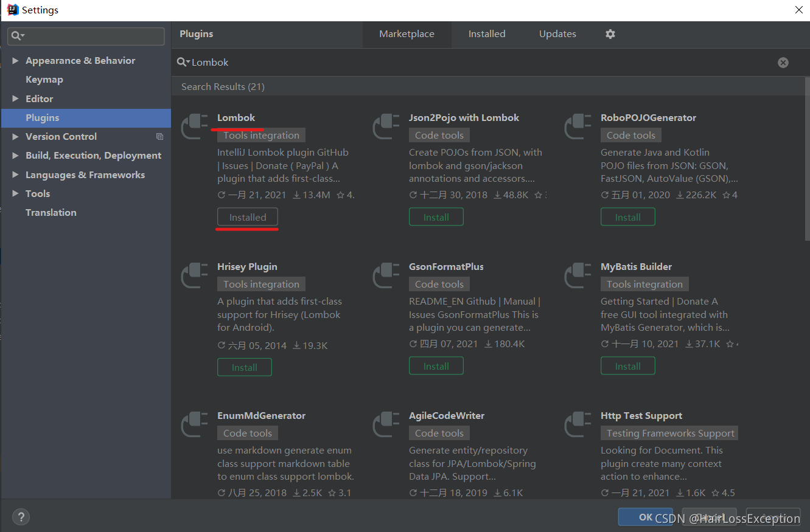The image size is (810, 532).
Task: Open the Json2Pojo with Lombok title
Action: point(464,118)
